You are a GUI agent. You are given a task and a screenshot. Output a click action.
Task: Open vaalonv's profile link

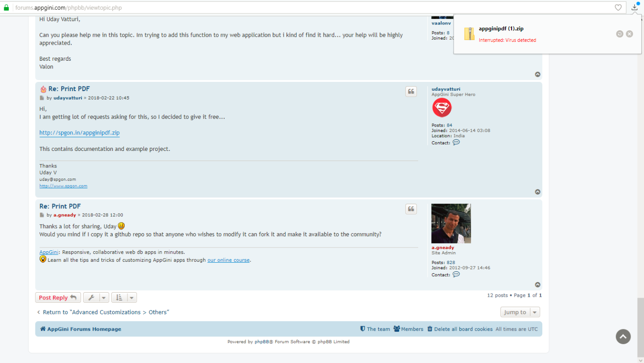click(x=441, y=23)
